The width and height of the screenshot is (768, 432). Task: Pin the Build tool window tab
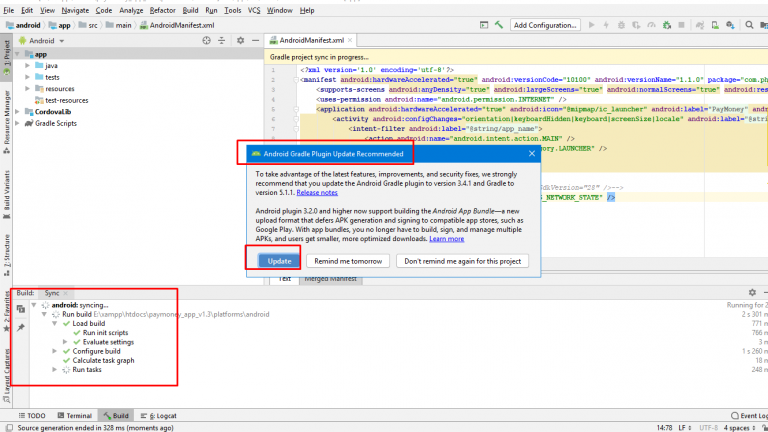coord(20,327)
